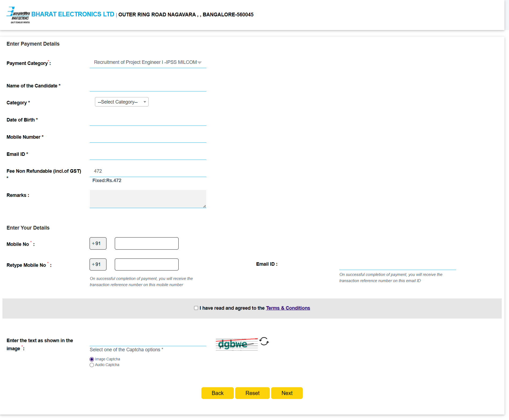The height and width of the screenshot is (420, 509).
Task: Click the Date of Birth field
Action: tap(148, 120)
